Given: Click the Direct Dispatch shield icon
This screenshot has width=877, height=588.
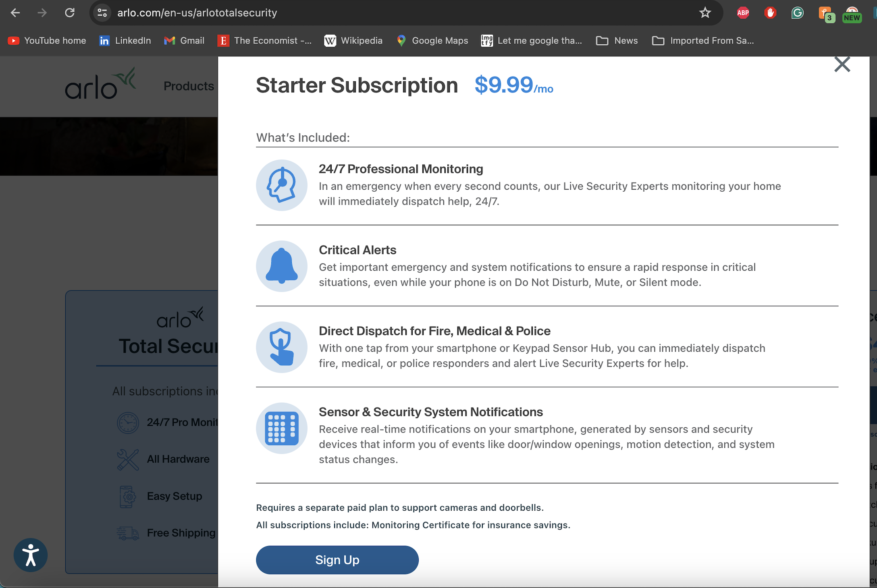Looking at the screenshot, I should pos(282,347).
